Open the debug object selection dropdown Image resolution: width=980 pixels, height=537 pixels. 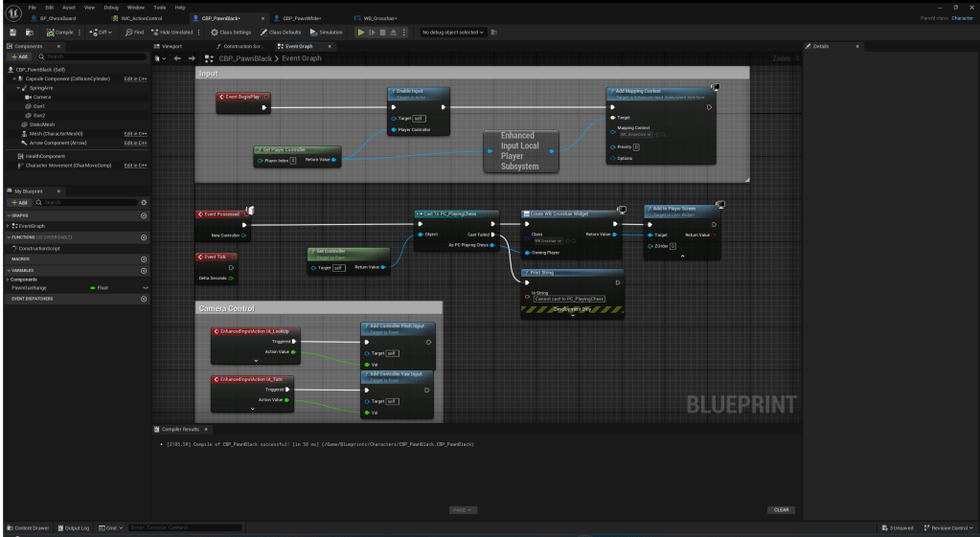pos(453,32)
